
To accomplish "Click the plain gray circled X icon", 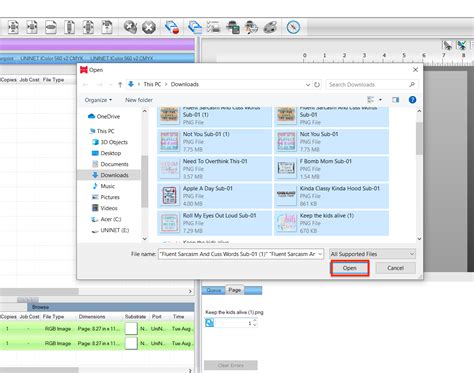I will point(149,27).
